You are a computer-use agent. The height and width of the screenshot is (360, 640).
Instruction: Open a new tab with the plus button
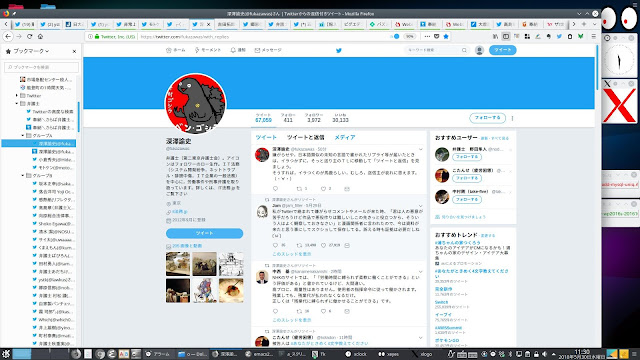[584, 24]
